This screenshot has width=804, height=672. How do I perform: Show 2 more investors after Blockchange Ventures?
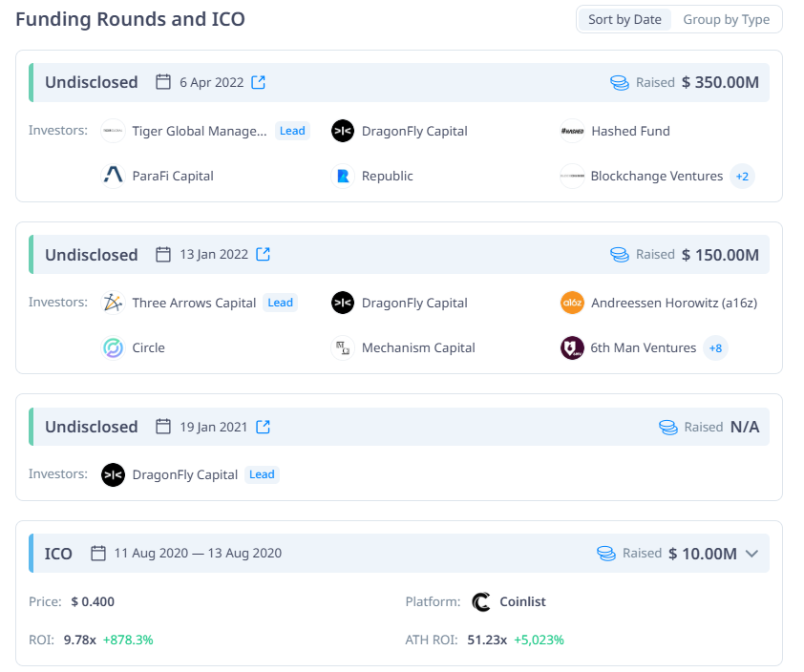[742, 177]
